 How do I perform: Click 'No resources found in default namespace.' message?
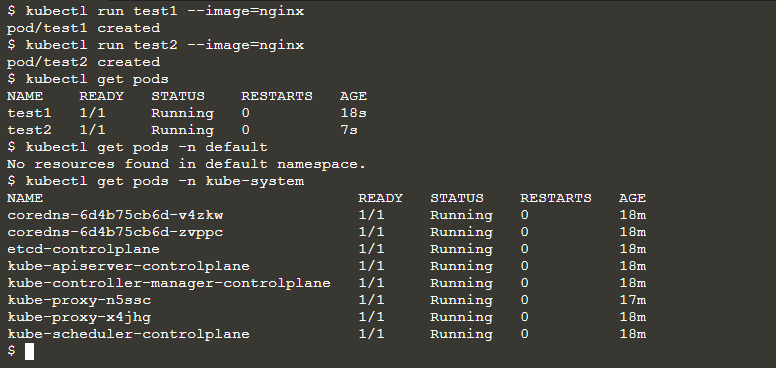pyautogui.click(x=187, y=164)
